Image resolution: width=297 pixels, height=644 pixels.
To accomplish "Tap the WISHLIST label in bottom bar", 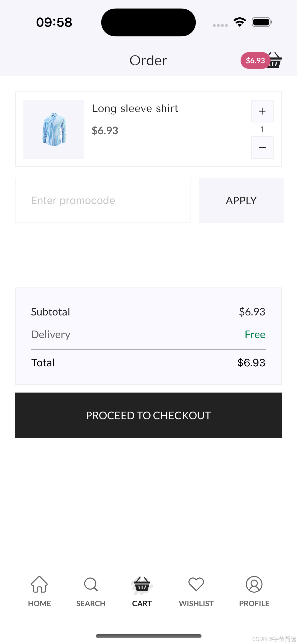I will pyautogui.click(x=196, y=603).
